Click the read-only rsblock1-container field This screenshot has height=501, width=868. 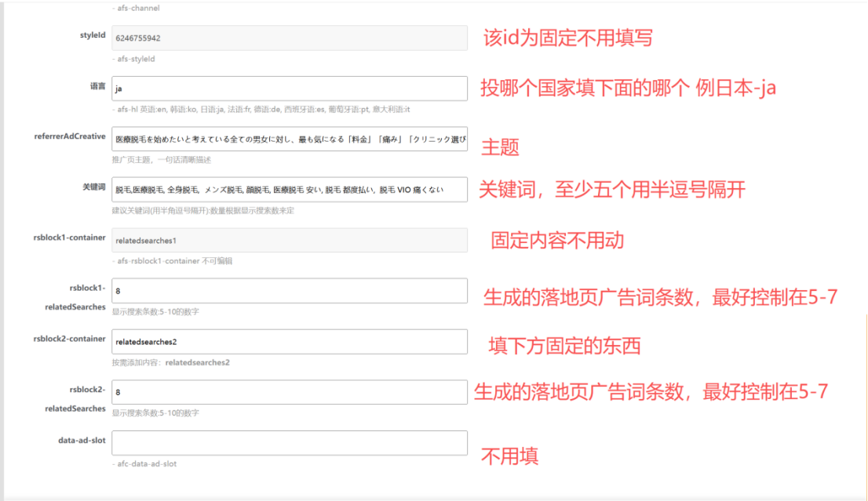click(x=289, y=240)
